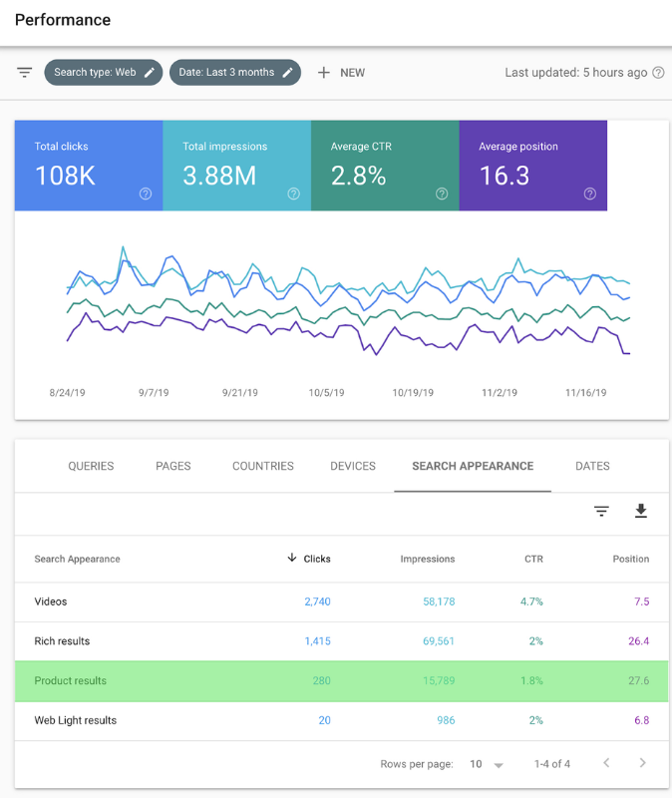Open help icon next to Last updated
This screenshot has height=798, width=672.
tap(658, 72)
